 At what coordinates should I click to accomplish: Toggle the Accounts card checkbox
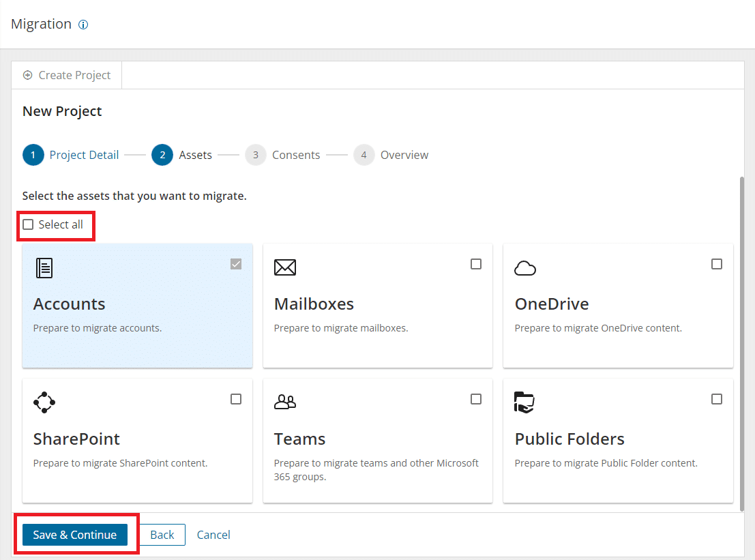236,264
